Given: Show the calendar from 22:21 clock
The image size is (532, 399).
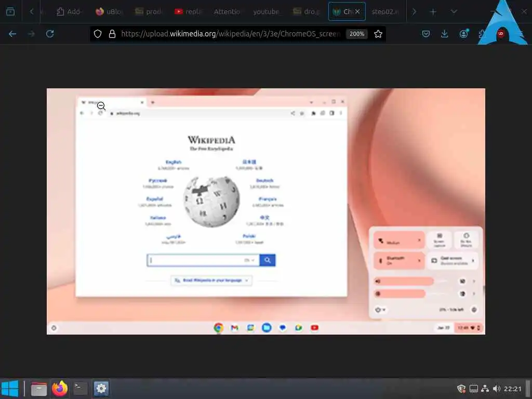Looking at the screenshot, I should [x=512, y=389].
